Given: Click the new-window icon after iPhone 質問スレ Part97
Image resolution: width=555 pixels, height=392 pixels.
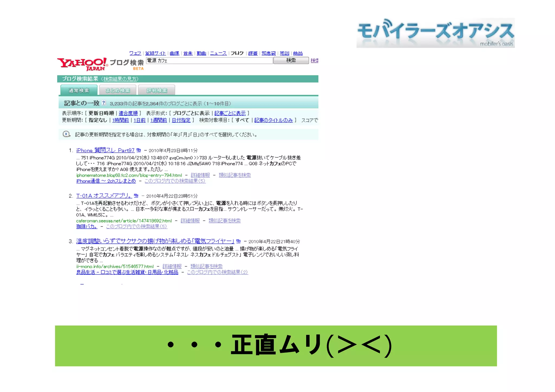Looking at the screenshot, I should [139, 150].
